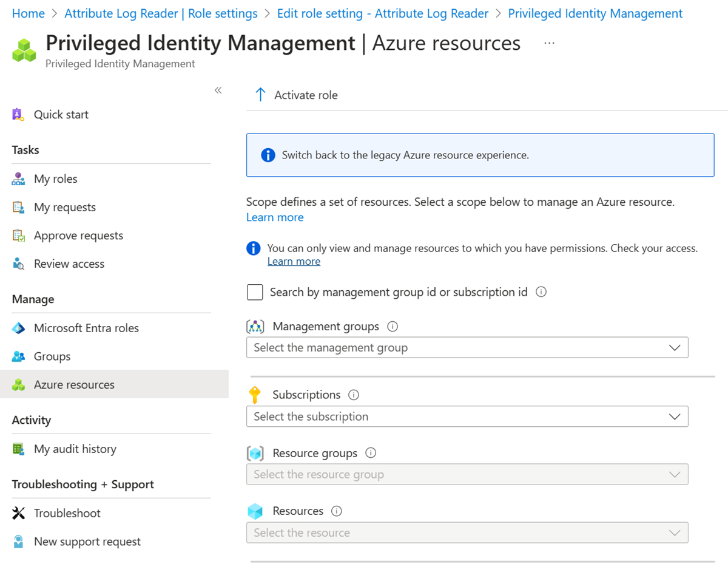Collapse the sidebar with double-chevron icon
Screen dimensions: 728x575
tap(218, 90)
